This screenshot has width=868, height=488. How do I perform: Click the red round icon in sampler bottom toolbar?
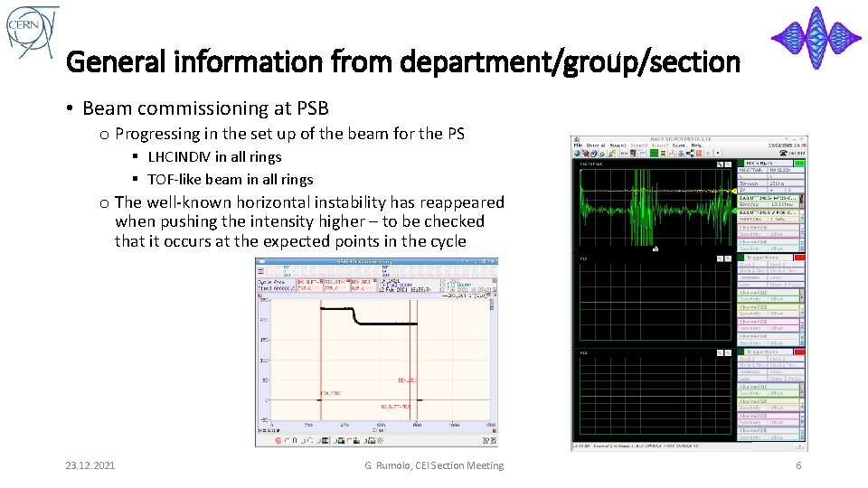pyautogui.click(x=278, y=441)
